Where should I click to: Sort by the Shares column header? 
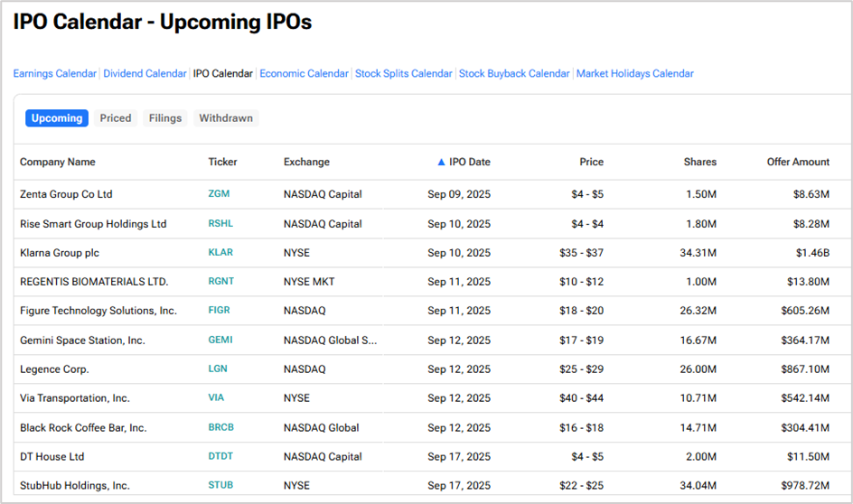(x=699, y=163)
